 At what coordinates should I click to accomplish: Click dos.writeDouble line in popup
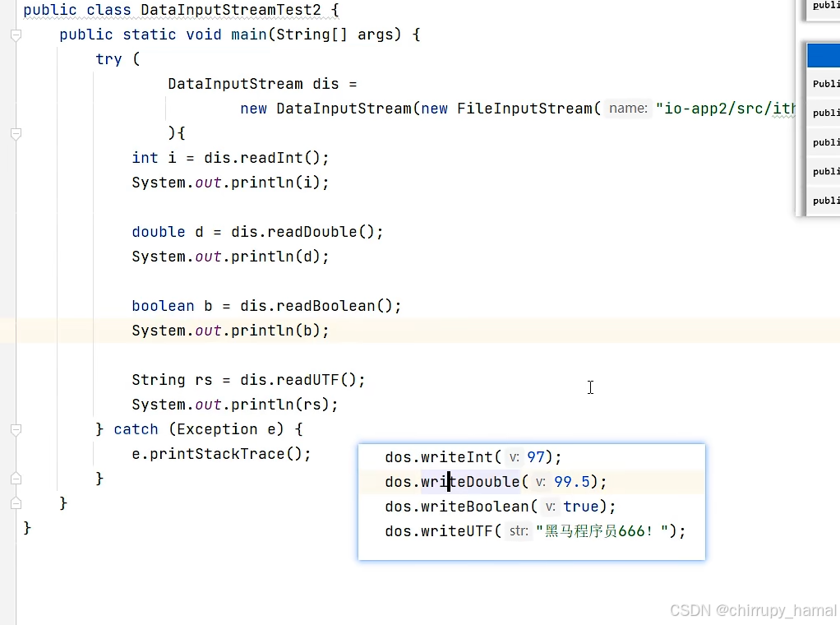tap(496, 482)
